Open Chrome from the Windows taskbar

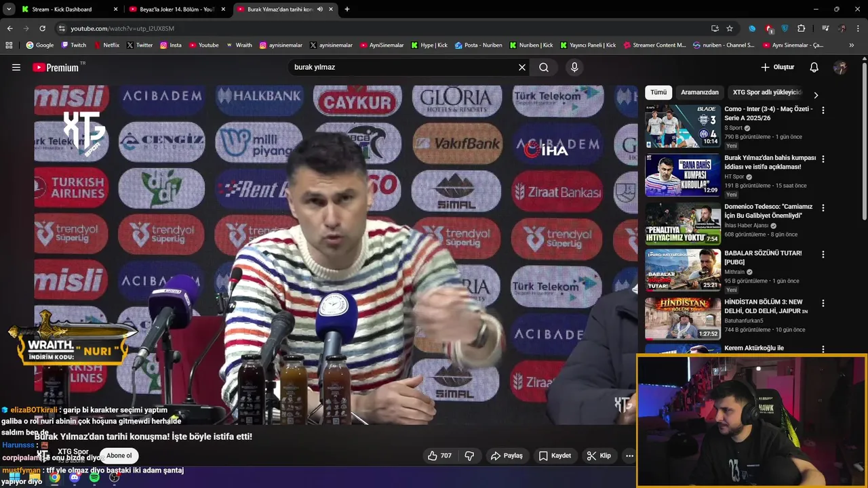coord(54,478)
